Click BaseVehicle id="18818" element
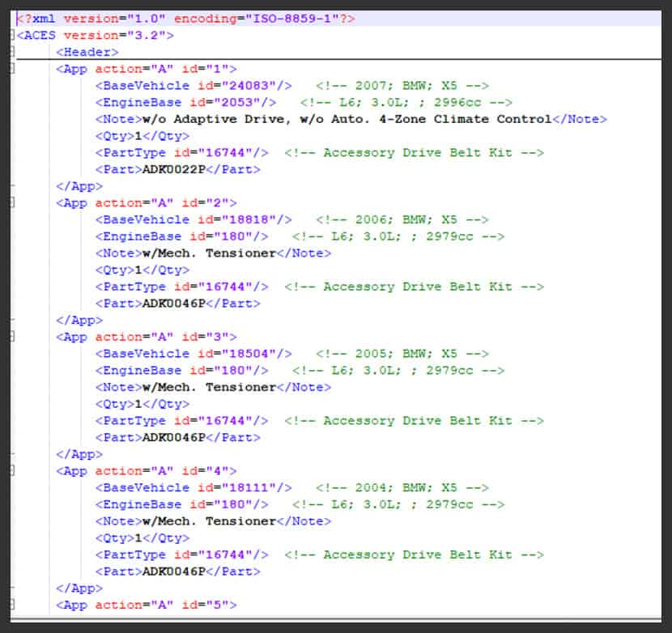This screenshot has height=633, width=672. [x=194, y=220]
